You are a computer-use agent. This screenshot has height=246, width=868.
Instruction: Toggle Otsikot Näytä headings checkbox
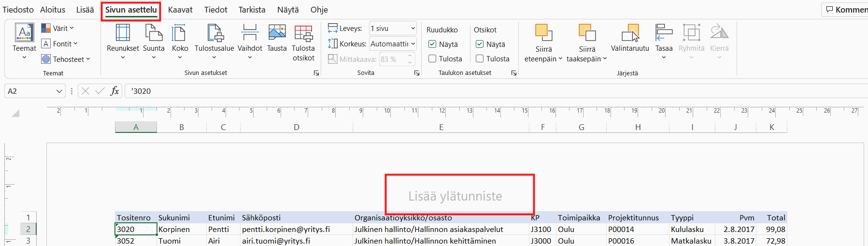[x=480, y=44]
